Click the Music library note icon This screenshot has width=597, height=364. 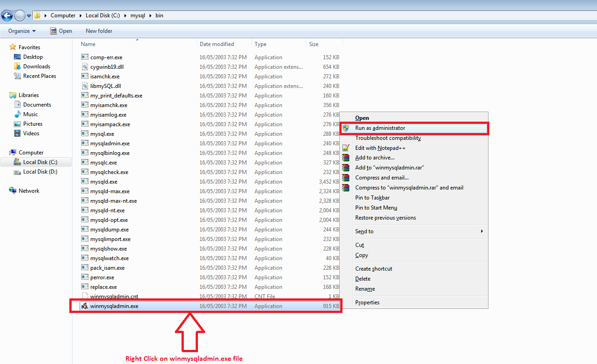(x=17, y=114)
